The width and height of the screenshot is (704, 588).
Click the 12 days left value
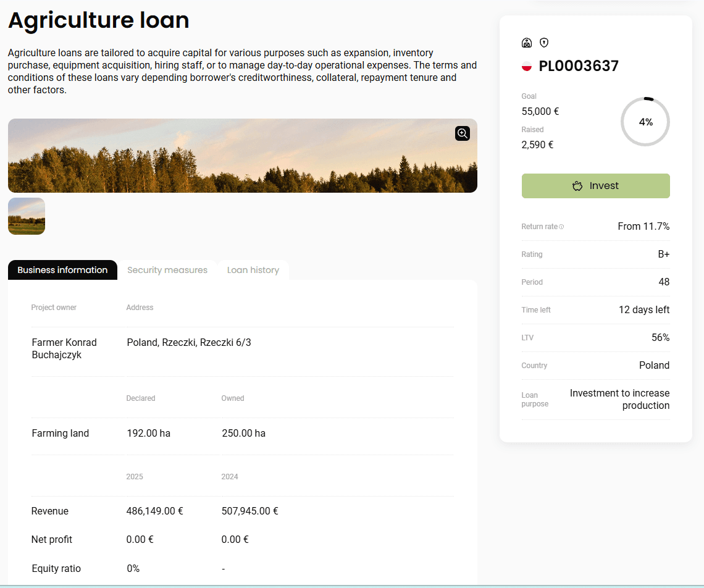click(644, 310)
